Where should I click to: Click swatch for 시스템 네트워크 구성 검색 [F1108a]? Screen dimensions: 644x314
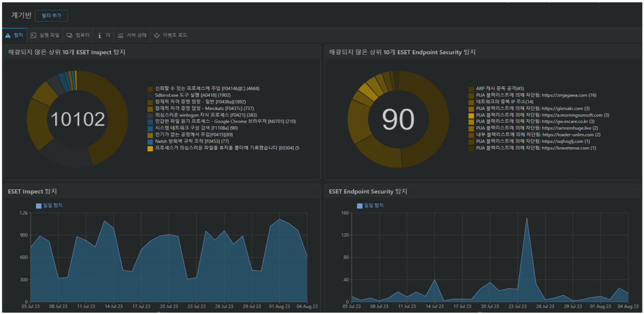(150, 129)
